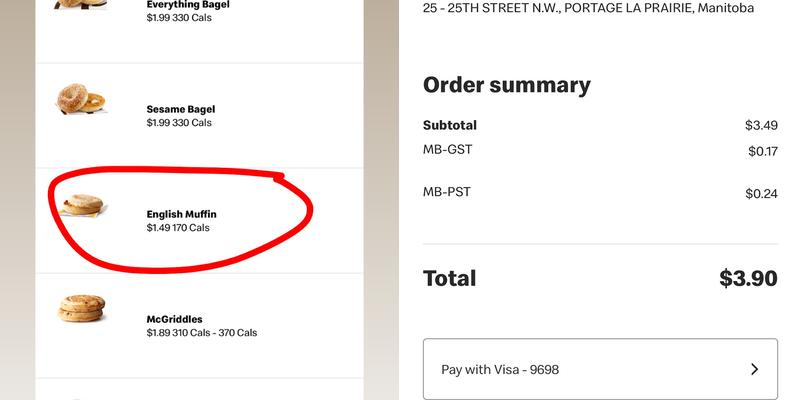The image size is (800, 400).
Task: Click the 25th Street N.W. restaurant address
Action: (x=588, y=8)
